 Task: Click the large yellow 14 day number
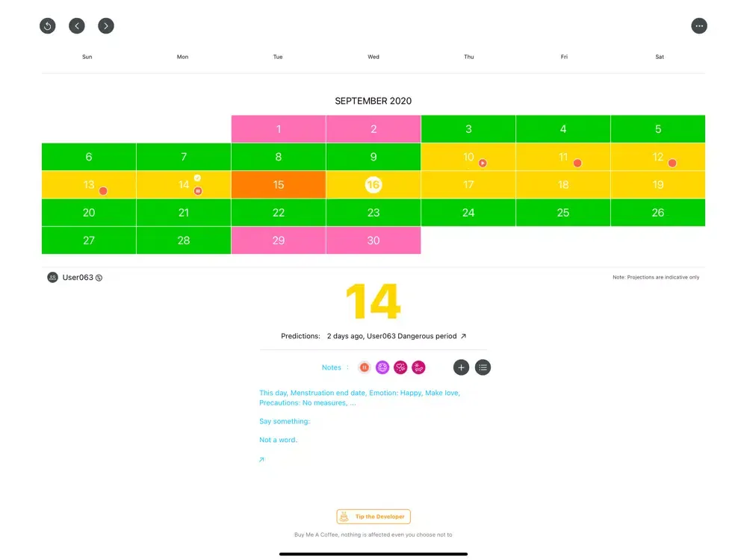click(373, 302)
